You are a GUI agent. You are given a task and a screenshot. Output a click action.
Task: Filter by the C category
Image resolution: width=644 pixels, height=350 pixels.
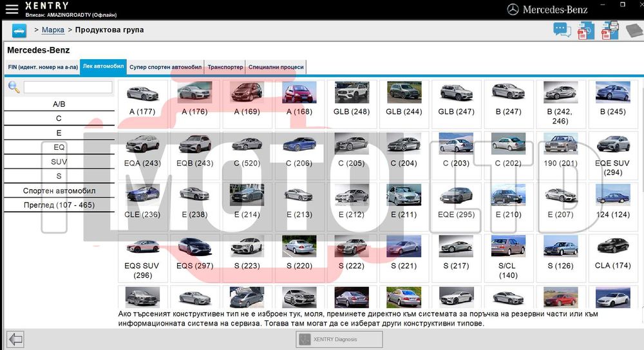[59, 118]
